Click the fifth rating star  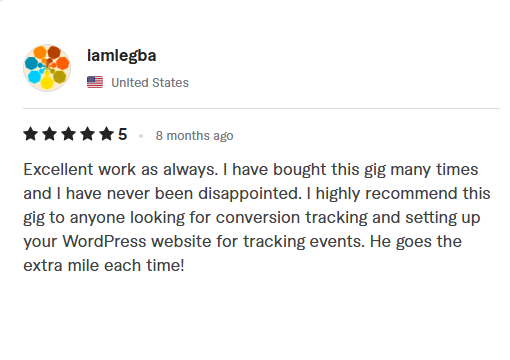point(107,134)
